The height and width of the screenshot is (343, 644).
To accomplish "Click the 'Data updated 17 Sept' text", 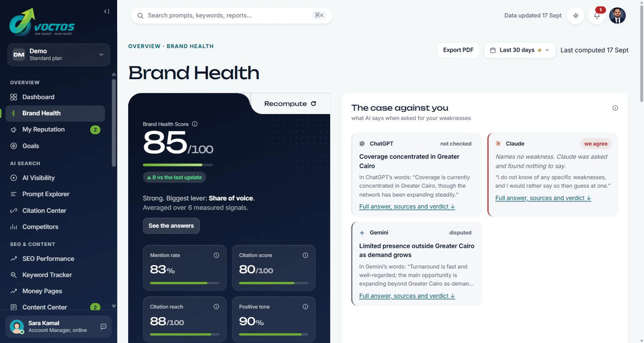I will 533,16.
